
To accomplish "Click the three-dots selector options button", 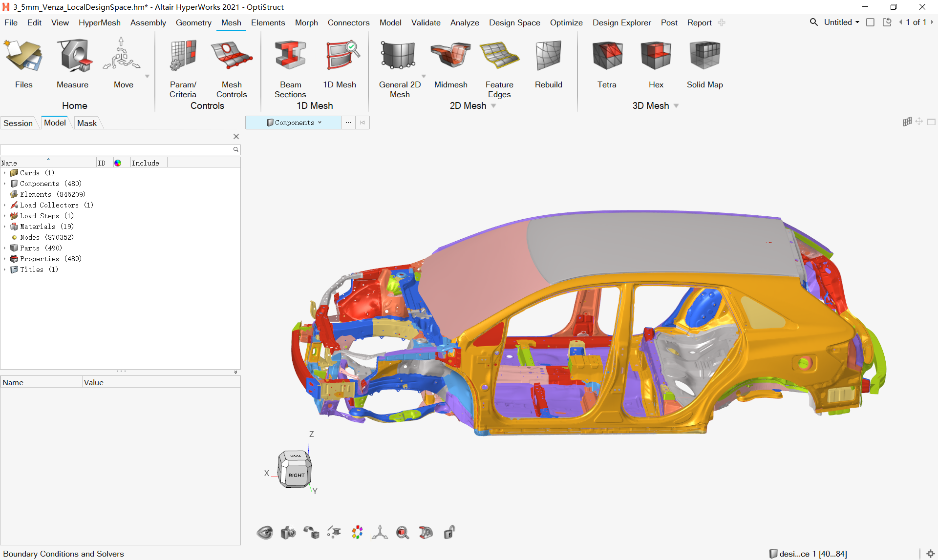I will 348,123.
